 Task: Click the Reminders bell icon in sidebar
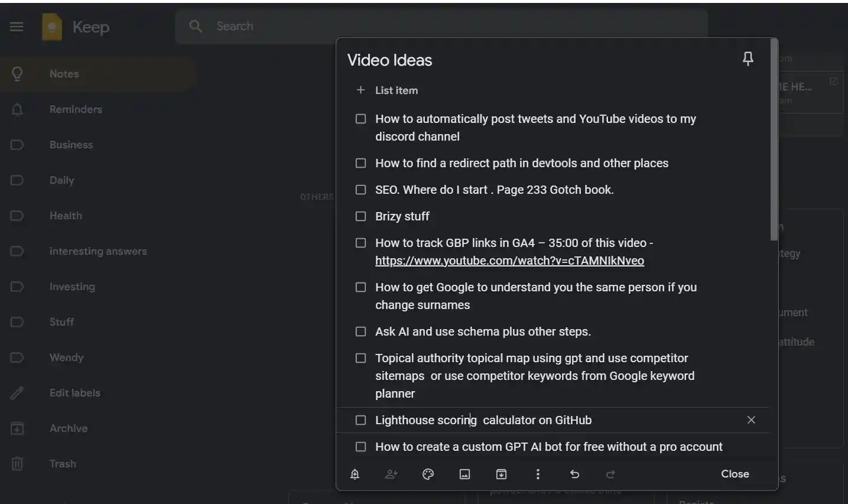(17, 109)
